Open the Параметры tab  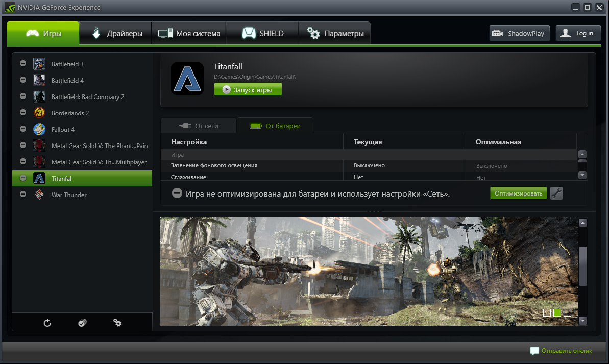[334, 33]
